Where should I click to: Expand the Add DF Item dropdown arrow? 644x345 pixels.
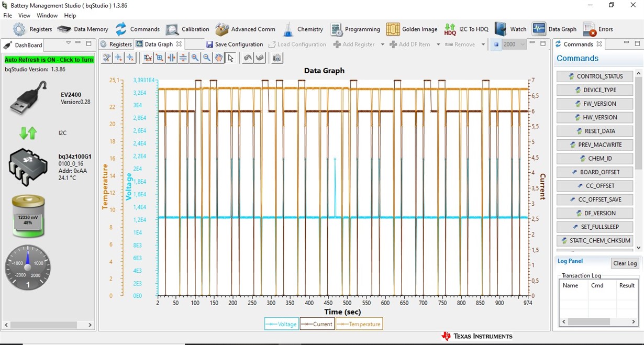click(437, 44)
